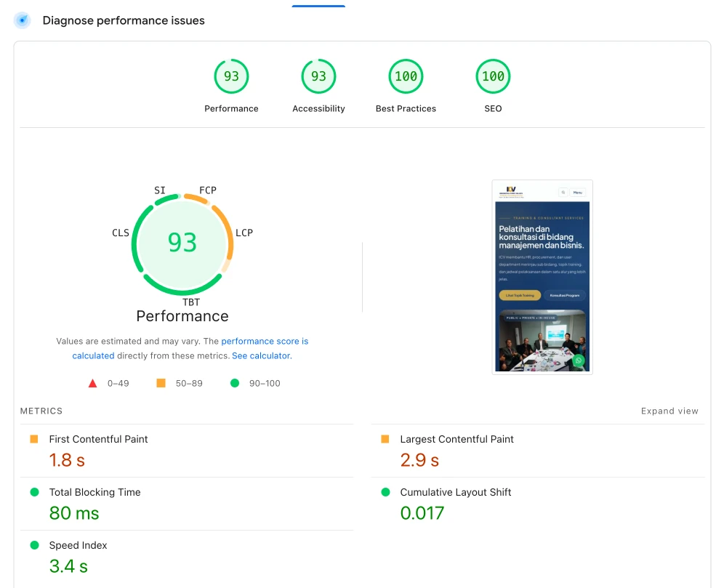
Task: Open the performance score is calculated link
Action: pos(265,341)
